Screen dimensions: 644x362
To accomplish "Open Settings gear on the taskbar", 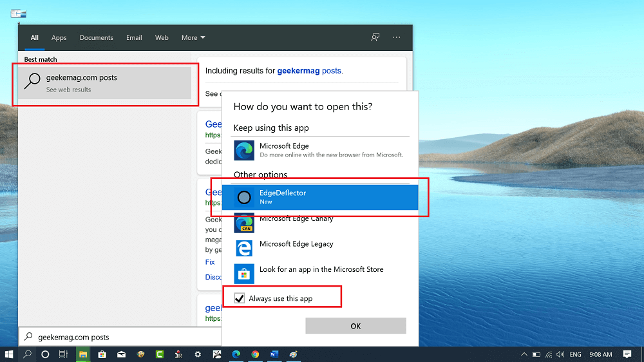I will pos(198,354).
